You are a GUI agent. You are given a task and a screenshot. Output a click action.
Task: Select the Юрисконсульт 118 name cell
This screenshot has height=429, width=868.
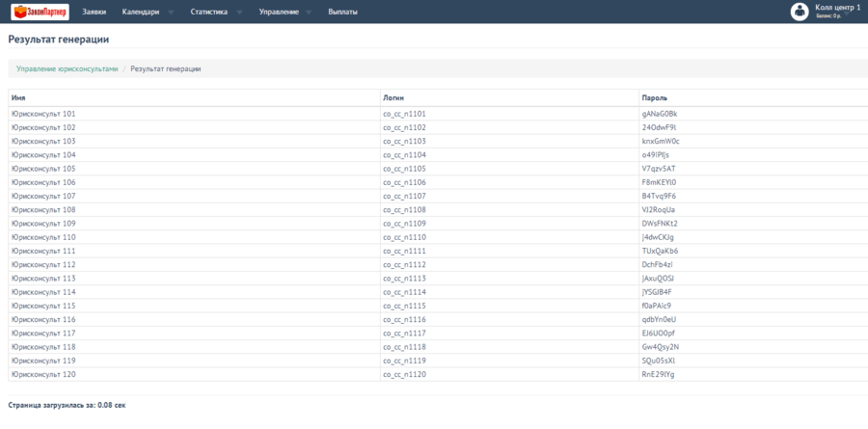194,347
